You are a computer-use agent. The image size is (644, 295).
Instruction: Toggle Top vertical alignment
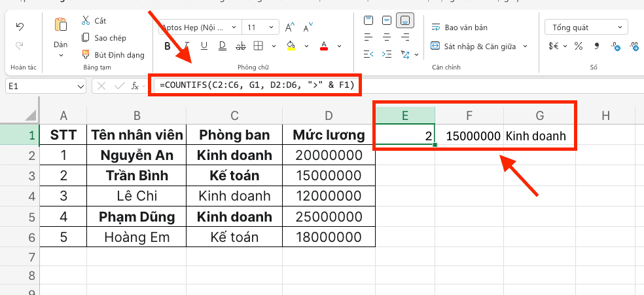coord(368,20)
